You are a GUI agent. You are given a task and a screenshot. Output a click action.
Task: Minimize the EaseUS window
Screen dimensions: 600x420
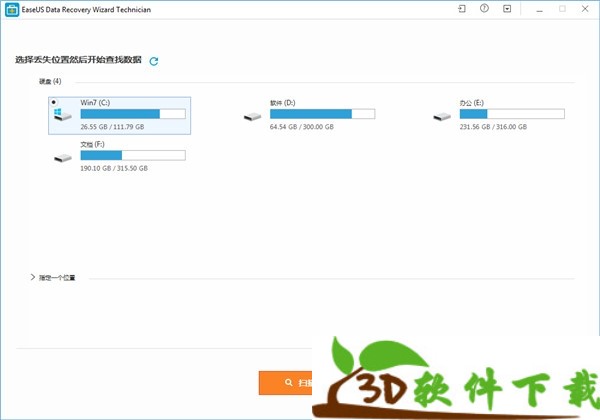[540, 9]
